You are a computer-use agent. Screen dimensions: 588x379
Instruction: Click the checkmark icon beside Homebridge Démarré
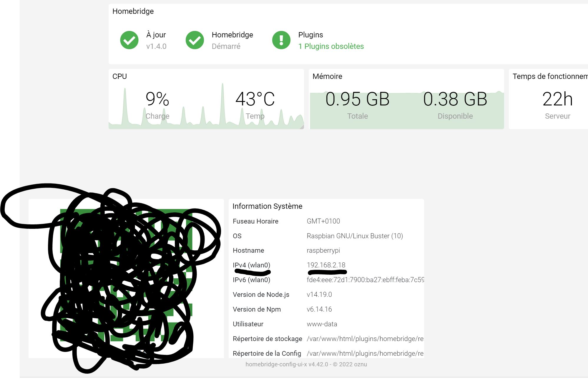coord(195,40)
